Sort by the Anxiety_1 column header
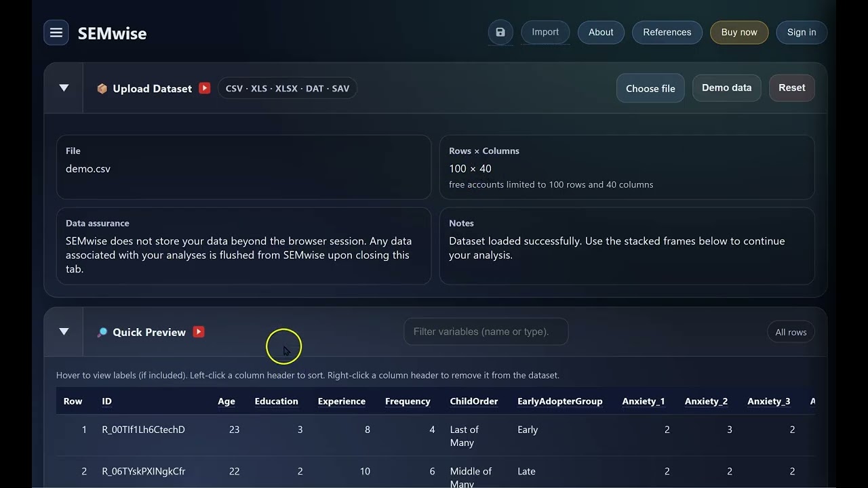This screenshot has height=488, width=868. [x=644, y=401]
